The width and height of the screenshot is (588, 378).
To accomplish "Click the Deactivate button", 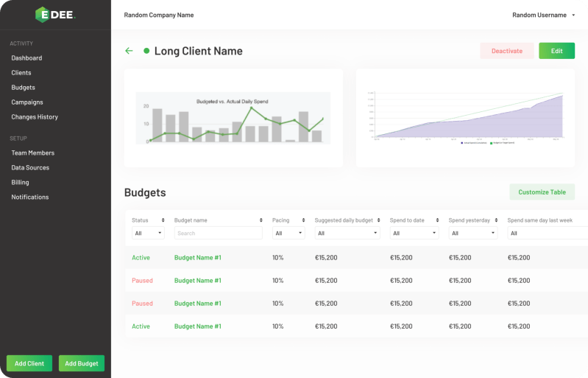I will point(507,51).
